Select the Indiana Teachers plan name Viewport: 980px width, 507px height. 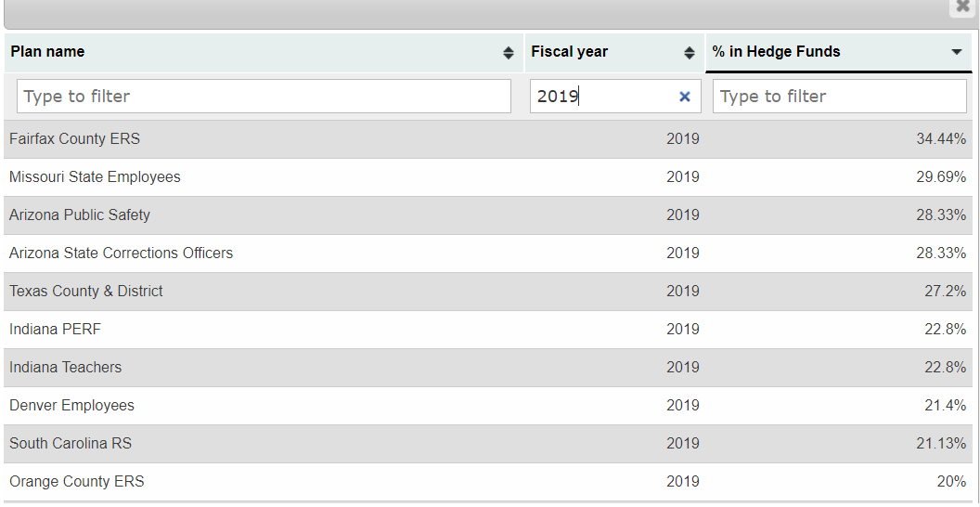(x=66, y=368)
